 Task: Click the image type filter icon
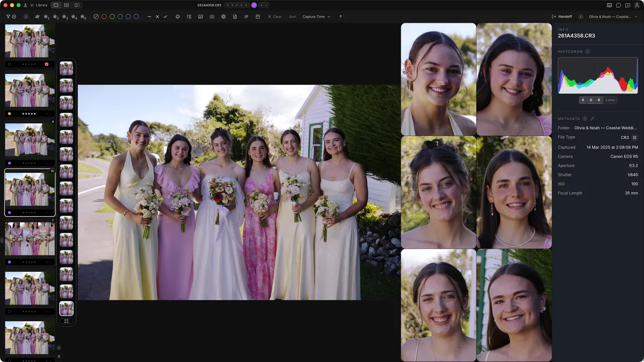pyautogui.click(x=200, y=17)
